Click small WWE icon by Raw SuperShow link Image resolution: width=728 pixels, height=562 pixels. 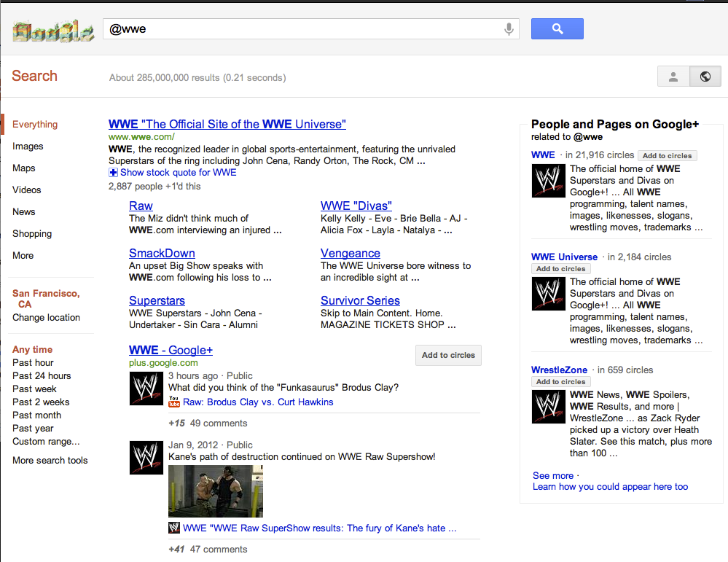(174, 528)
